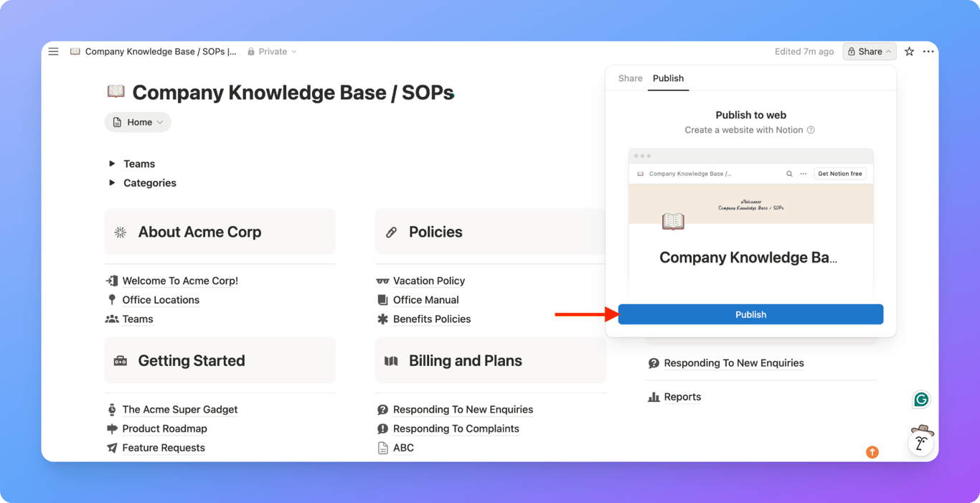Open the three-dot more options menu
The image size is (980, 503).
(928, 52)
